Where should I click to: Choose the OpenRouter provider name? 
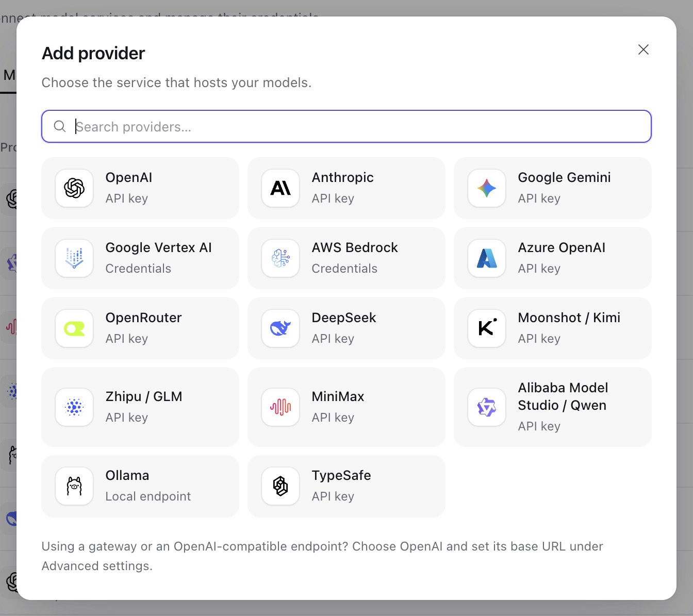tap(144, 318)
